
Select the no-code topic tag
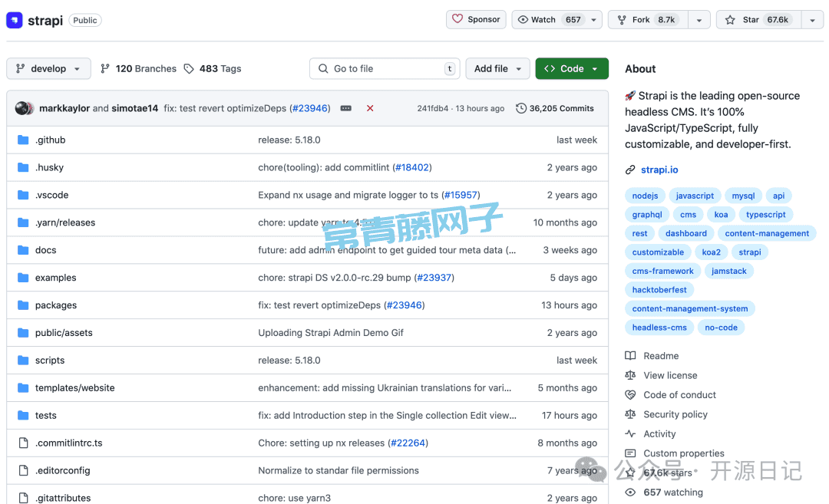point(721,328)
